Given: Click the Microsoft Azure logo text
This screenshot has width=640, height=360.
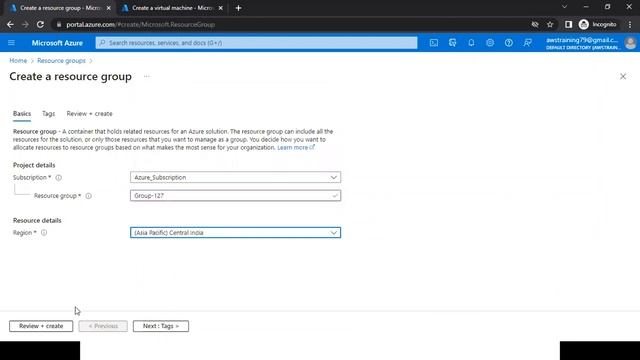Looking at the screenshot, I should [57, 43].
